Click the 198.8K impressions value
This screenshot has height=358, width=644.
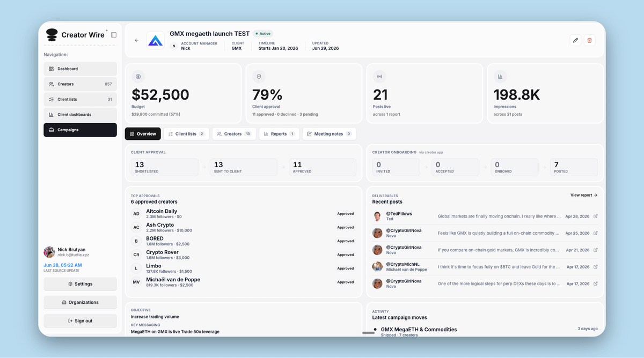click(517, 95)
